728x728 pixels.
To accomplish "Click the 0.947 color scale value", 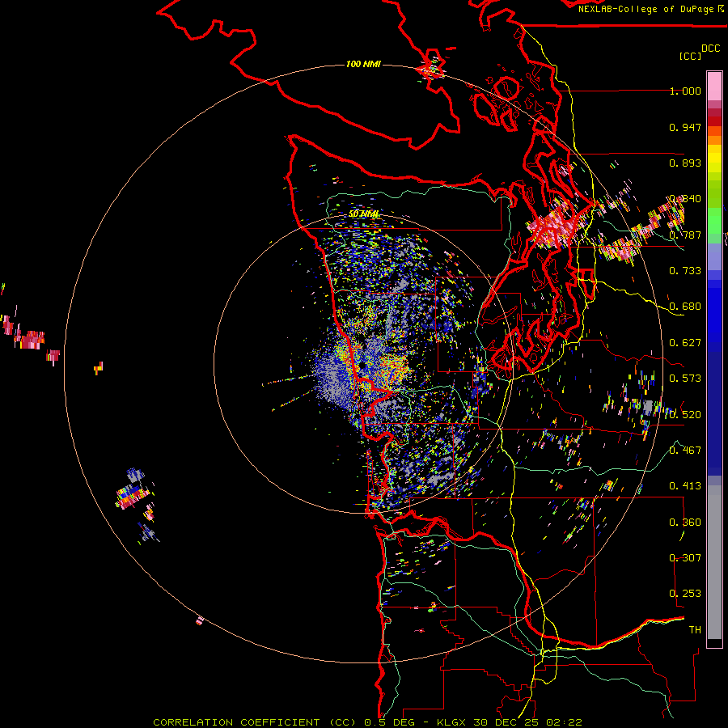I will pyautogui.click(x=685, y=127).
